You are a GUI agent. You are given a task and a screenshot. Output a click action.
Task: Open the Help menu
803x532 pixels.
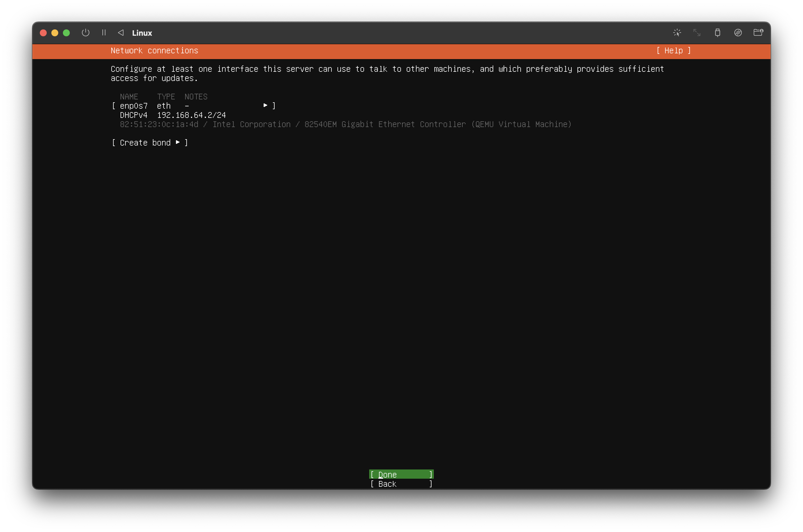[673, 50]
